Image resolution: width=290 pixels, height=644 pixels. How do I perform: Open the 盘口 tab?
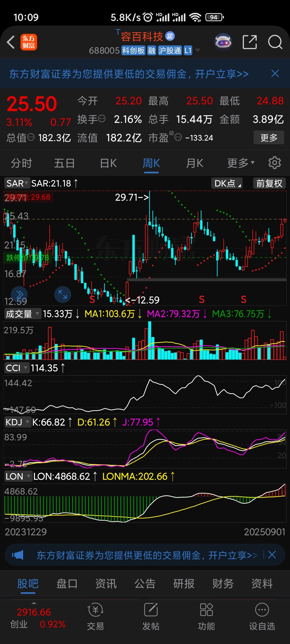(x=67, y=584)
